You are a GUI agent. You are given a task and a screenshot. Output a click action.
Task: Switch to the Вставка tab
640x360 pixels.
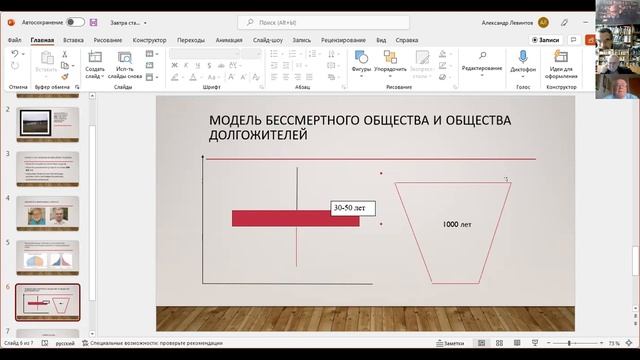(73, 40)
